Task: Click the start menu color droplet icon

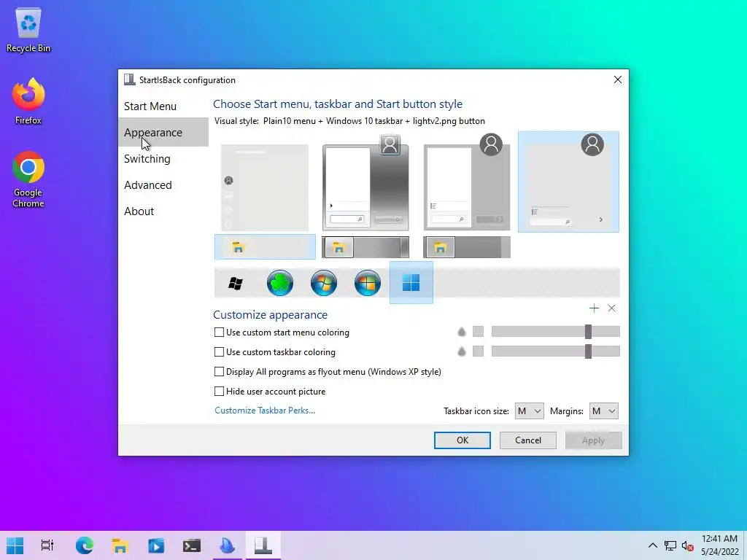Action: pos(462,332)
